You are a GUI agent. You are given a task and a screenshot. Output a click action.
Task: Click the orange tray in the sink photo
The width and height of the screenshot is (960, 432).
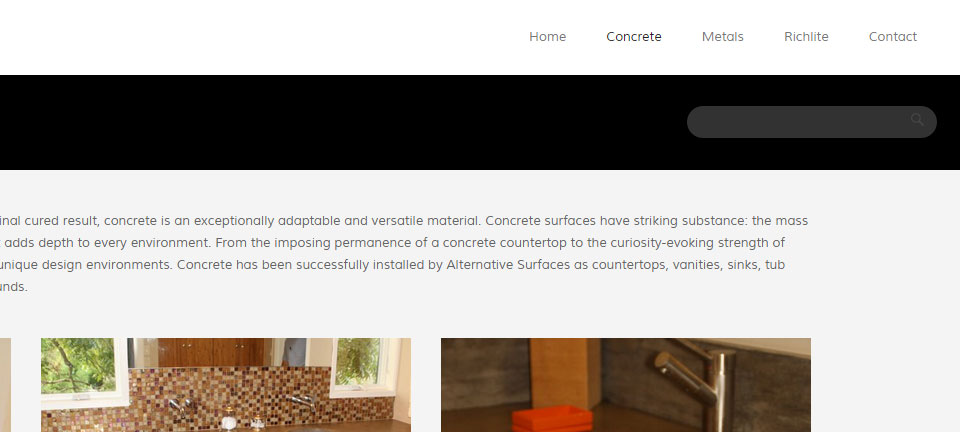[552, 419]
